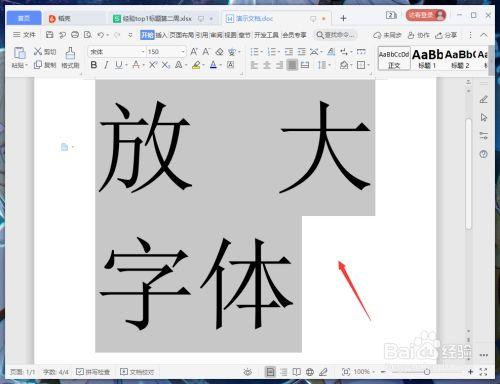
Task: Open the 文件 menu
Action: 24,35
